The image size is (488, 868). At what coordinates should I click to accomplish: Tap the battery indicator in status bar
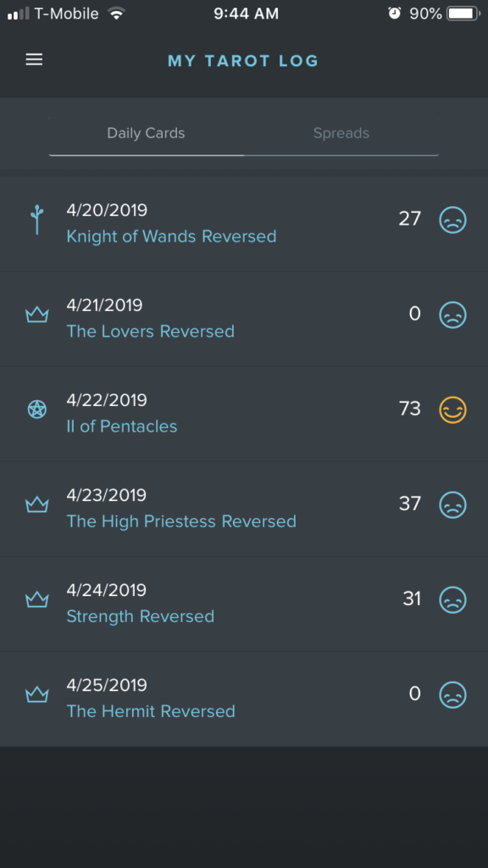click(x=463, y=14)
